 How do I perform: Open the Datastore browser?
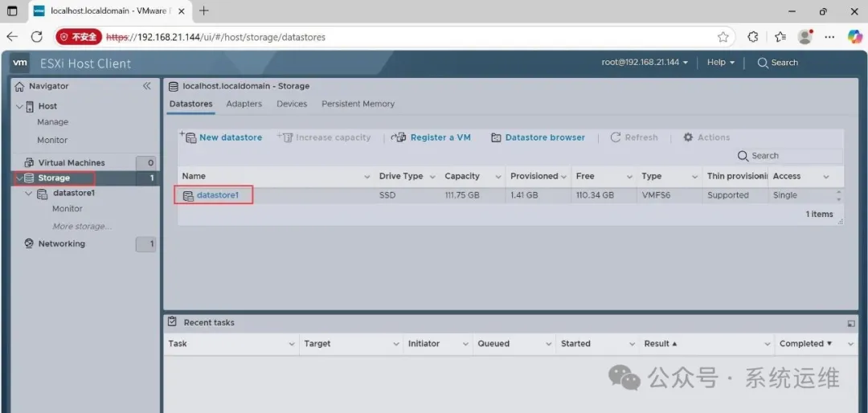pyautogui.click(x=538, y=137)
